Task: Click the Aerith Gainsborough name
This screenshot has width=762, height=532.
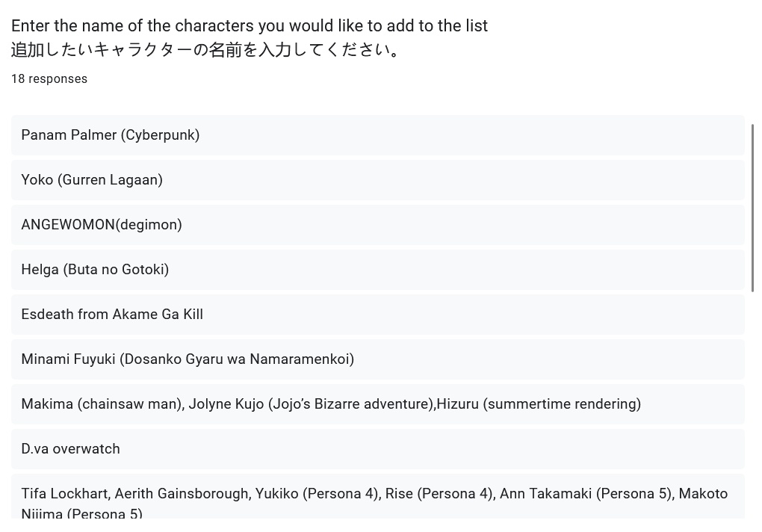Action: coord(182,494)
